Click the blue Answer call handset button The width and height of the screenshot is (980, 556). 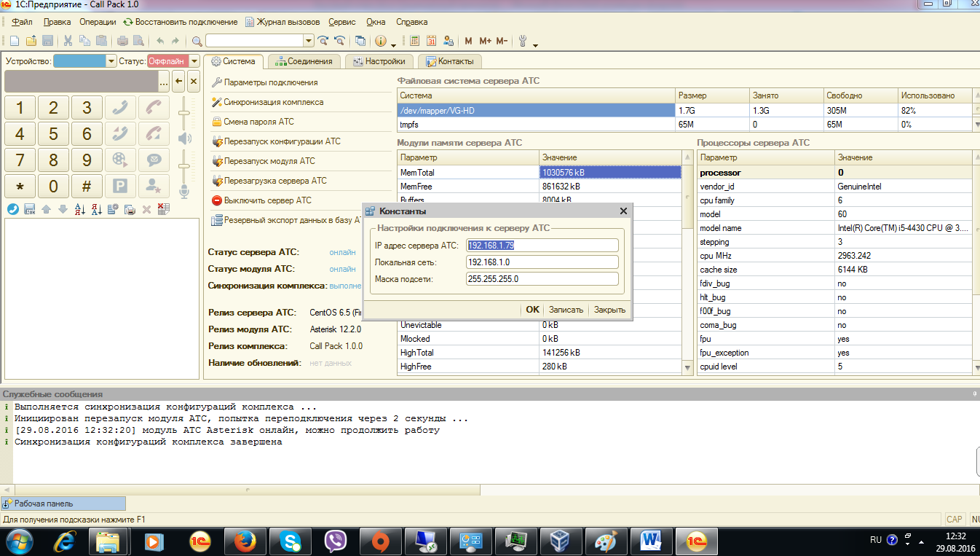tap(120, 107)
